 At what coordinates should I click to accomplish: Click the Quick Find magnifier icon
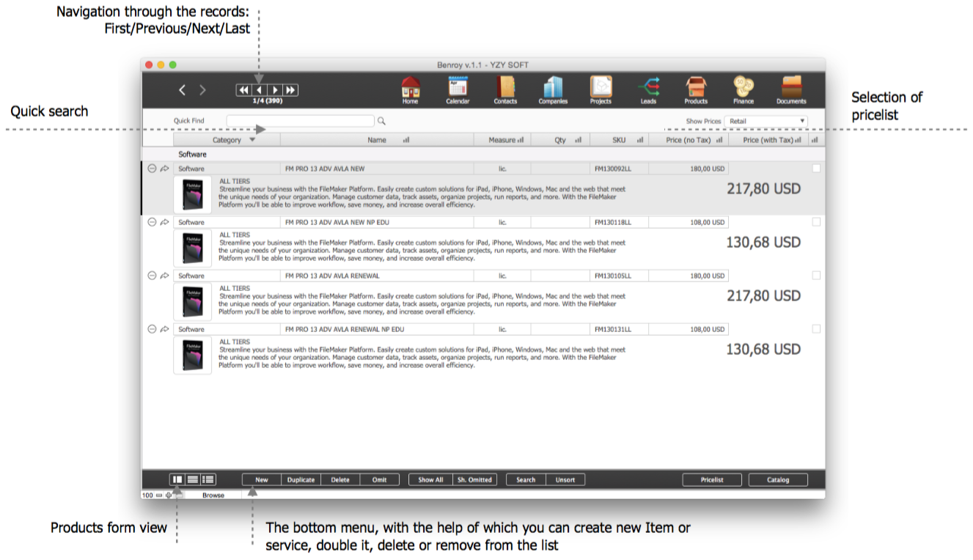click(381, 122)
